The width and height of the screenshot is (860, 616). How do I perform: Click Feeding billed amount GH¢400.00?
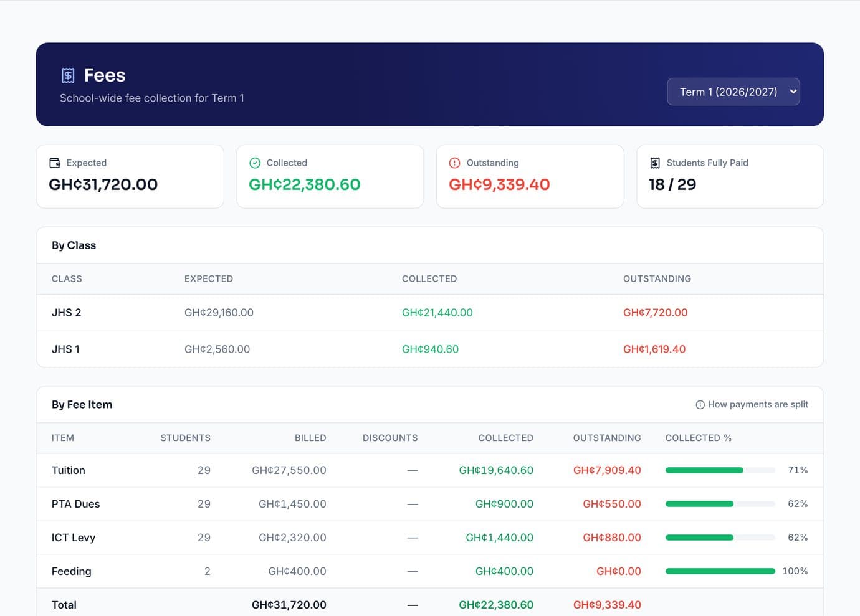[297, 571]
